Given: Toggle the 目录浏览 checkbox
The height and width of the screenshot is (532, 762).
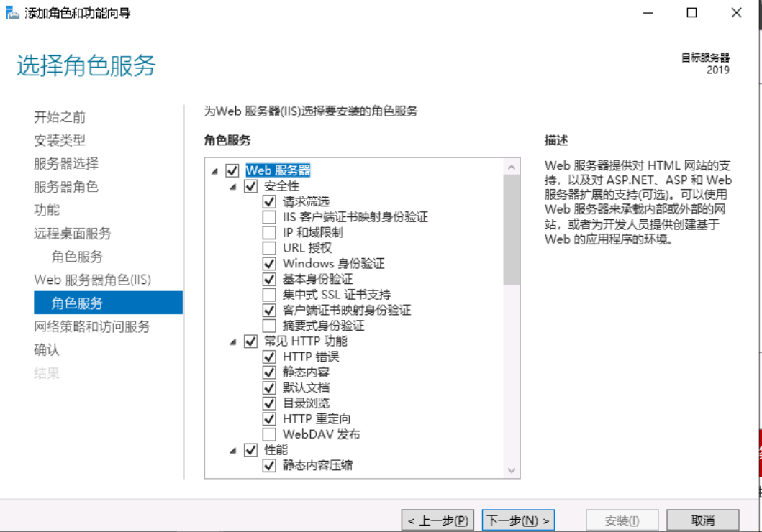Looking at the screenshot, I should tap(269, 403).
